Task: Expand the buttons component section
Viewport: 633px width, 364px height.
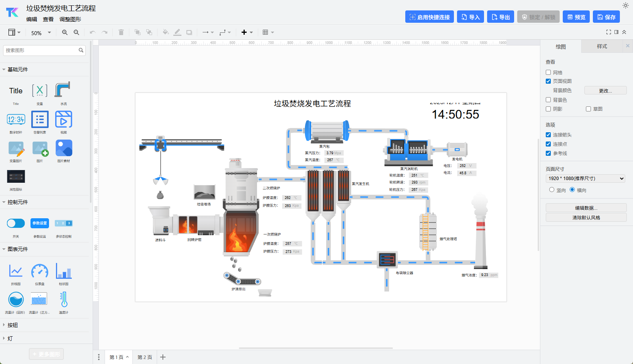Action: click(12, 325)
